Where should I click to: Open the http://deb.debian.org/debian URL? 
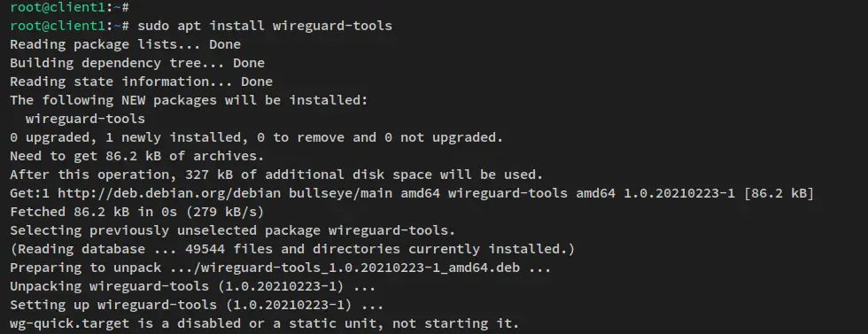169,193
